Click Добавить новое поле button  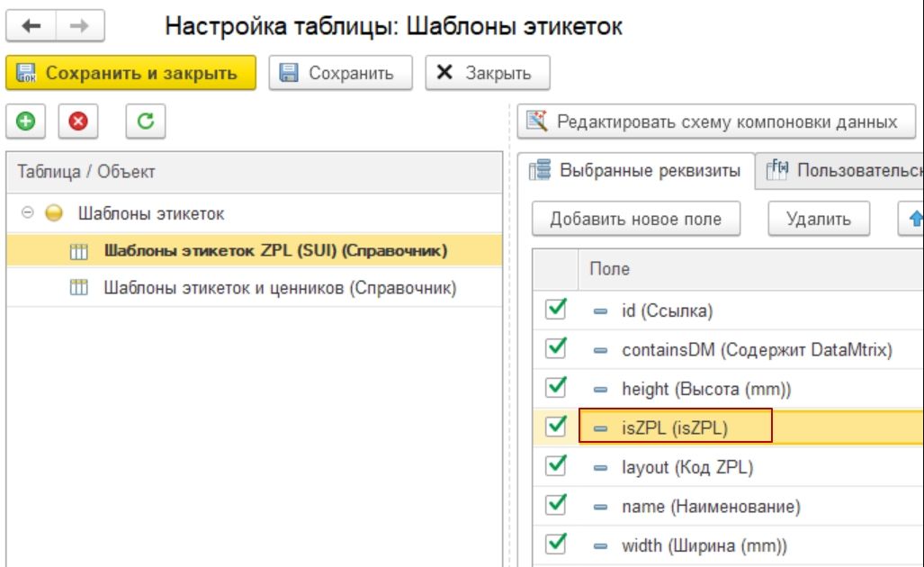pos(635,219)
